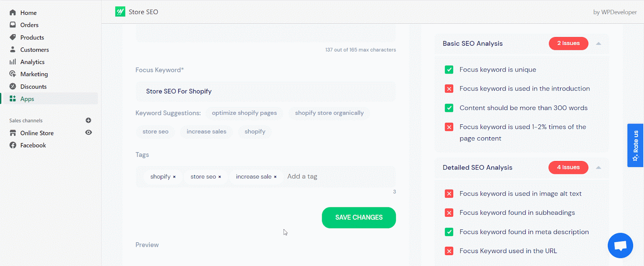The height and width of the screenshot is (266, 644).
Task: Click the Focus keyword is unique checkmark
Action: (449, 70)
